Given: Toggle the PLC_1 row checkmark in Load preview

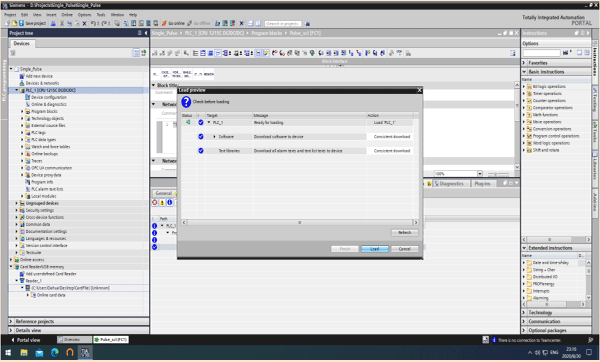Looking at the screenshot, I should (x=201, y=122).
